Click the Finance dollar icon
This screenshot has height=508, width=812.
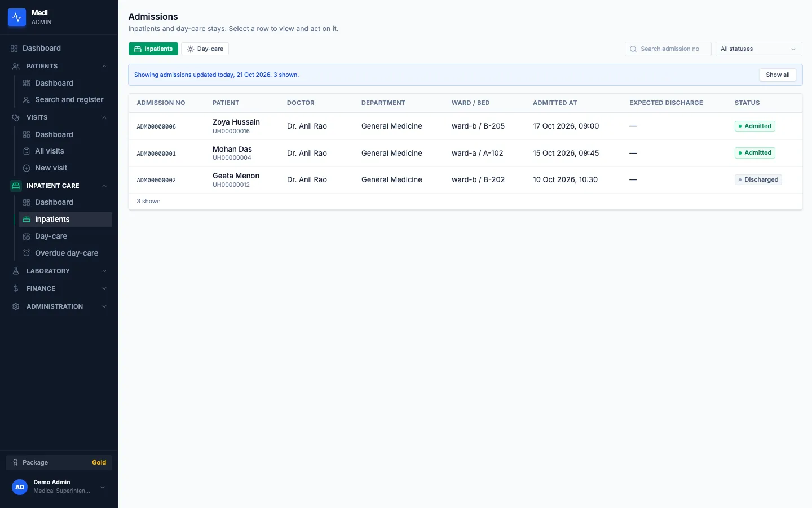pyautogui.click(x=16, y=289)
